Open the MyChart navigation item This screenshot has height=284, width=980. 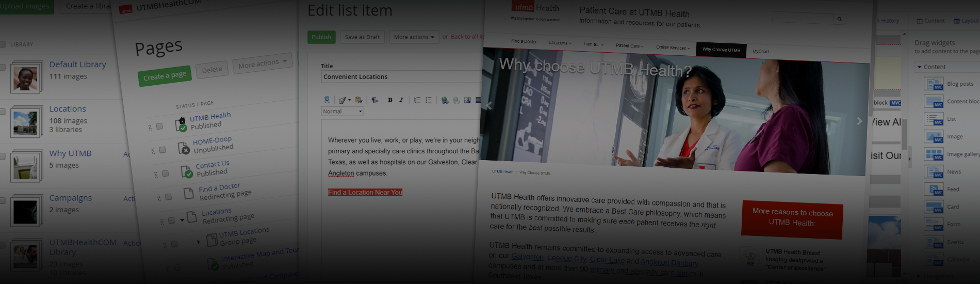click(x=760, y=52)
